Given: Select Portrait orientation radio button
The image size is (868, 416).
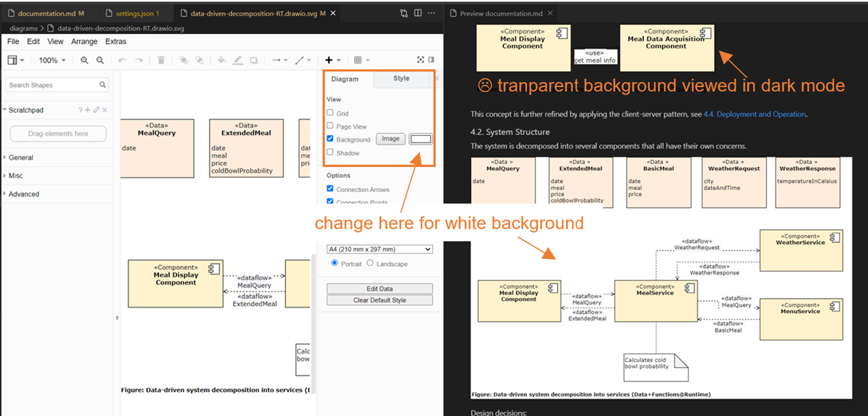Looking at the screenshot, I should 335,263.
